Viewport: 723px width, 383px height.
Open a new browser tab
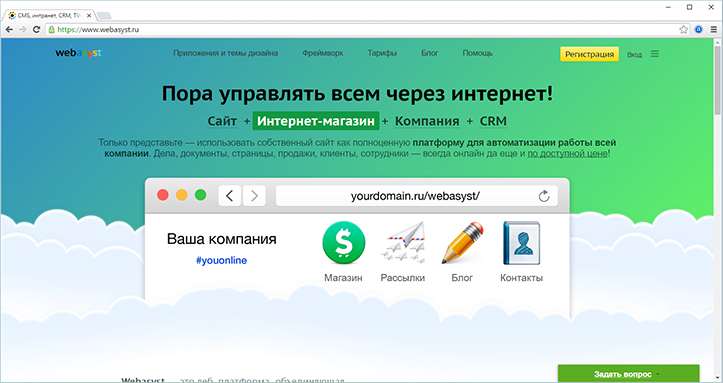point(104,16)
